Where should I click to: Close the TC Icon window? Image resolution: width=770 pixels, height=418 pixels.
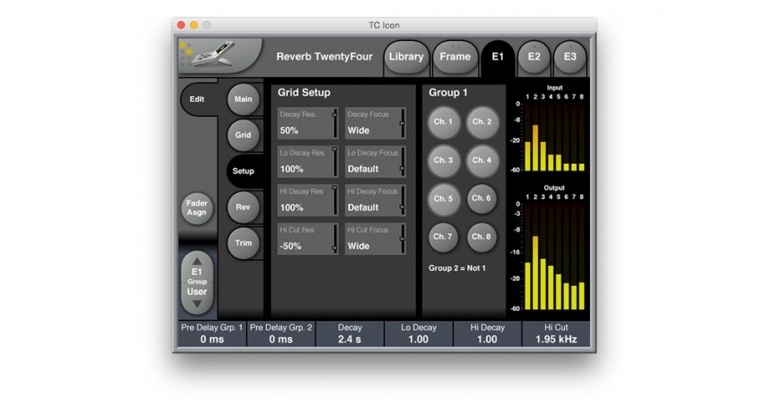(181, 25)
